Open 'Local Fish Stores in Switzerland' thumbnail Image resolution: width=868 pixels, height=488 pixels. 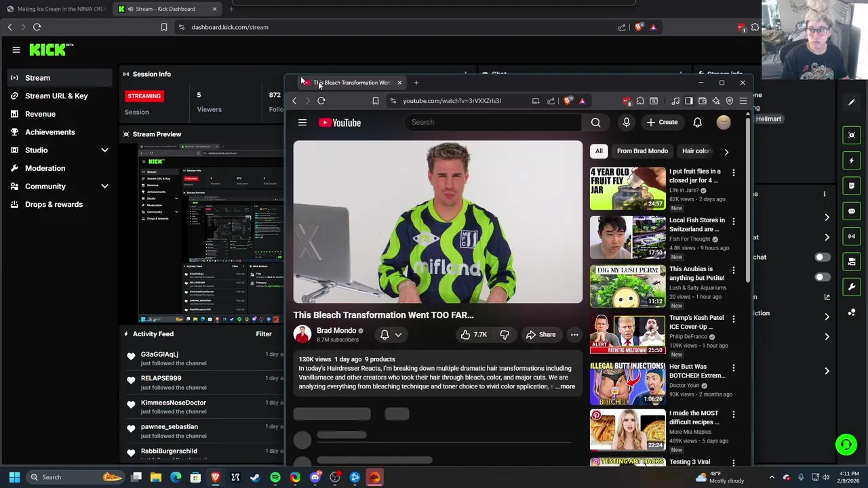click(627, 237)
